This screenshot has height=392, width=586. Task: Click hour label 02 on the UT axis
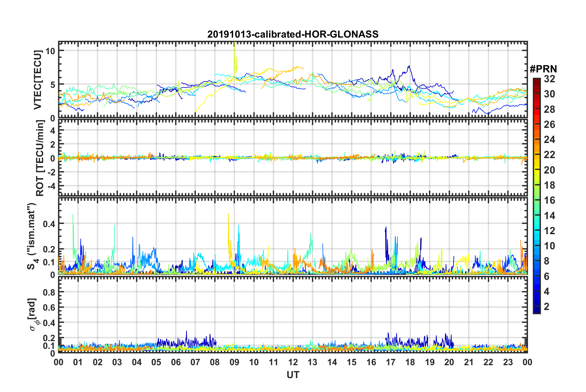pos(98,362)
